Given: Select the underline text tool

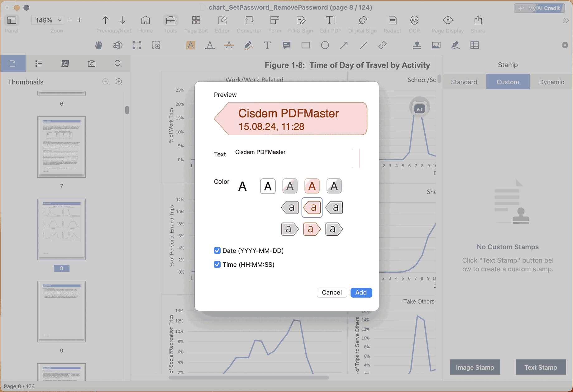Looking at the screenshot, I should click(210, 45).
